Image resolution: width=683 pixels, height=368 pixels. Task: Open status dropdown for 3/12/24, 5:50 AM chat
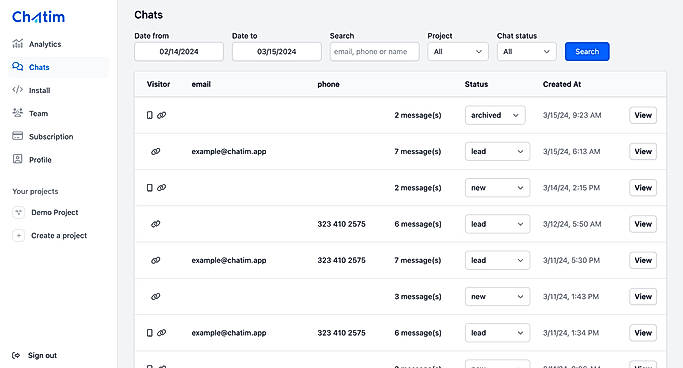click(497, 224)
